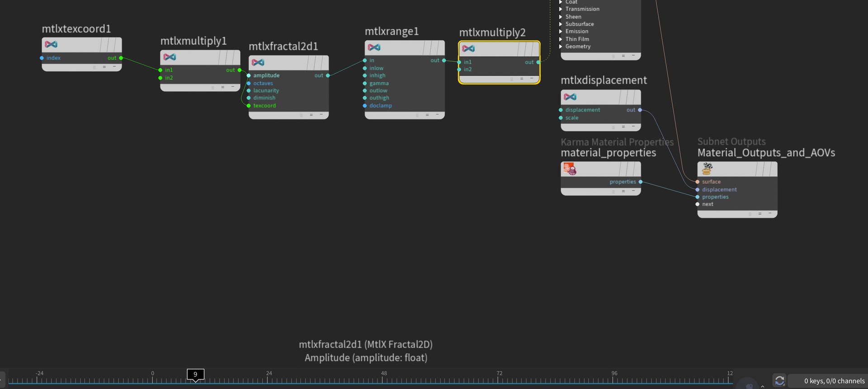Click the material_properties Karma node icon

(x=570, y=169)
